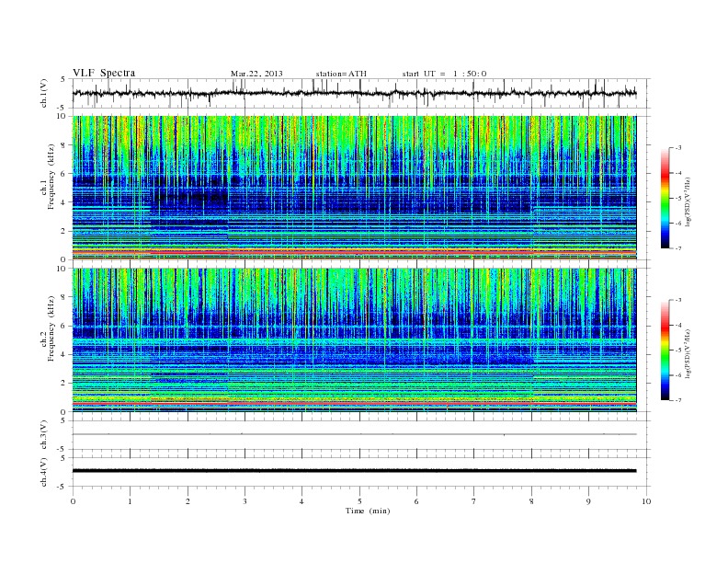
Task: Click the '-3' value atop ch.1 colorbar
Action: point(678,148)
